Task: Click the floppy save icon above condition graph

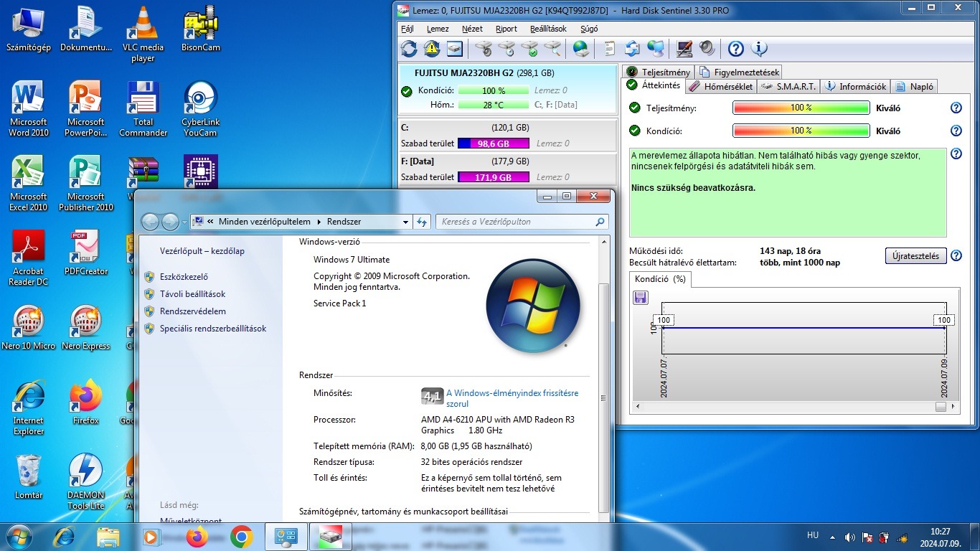Action: point(641,297)
